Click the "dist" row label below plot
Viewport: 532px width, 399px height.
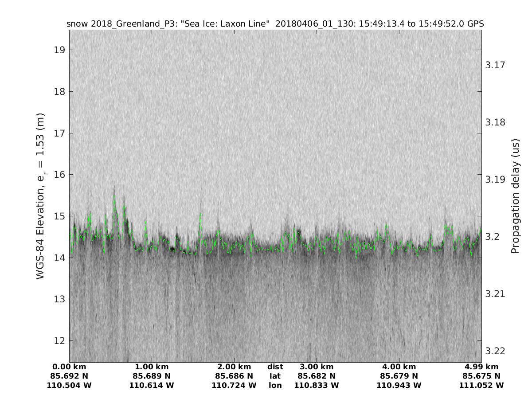click(275, 367)
